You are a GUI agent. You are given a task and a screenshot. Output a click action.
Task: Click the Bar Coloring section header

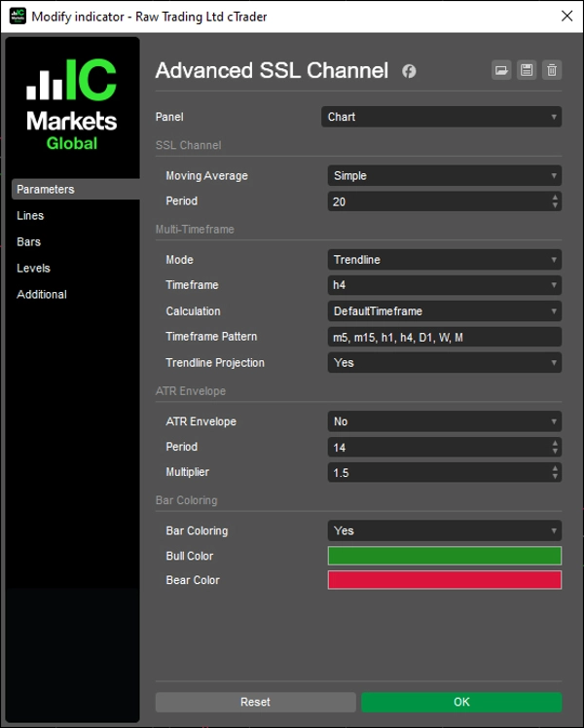coord(186,500)
